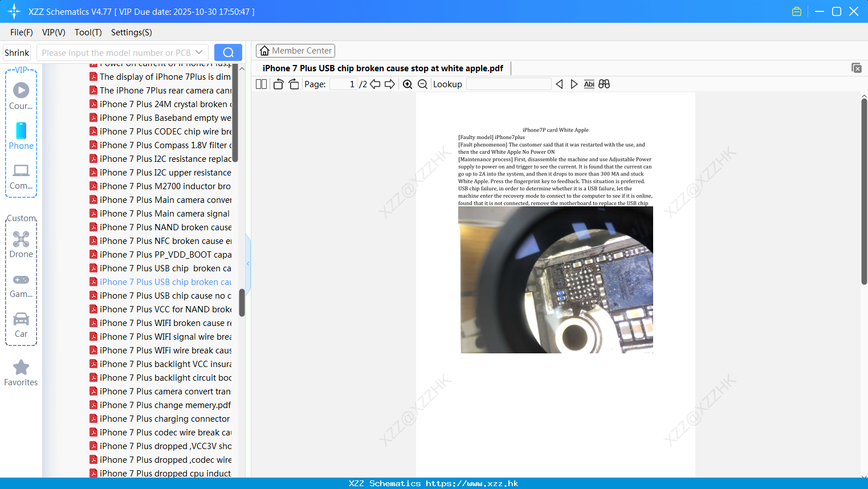This screenshot has width=868, height=489.
Task: Select the Phone category icon
Action: [x=21, y=136]
